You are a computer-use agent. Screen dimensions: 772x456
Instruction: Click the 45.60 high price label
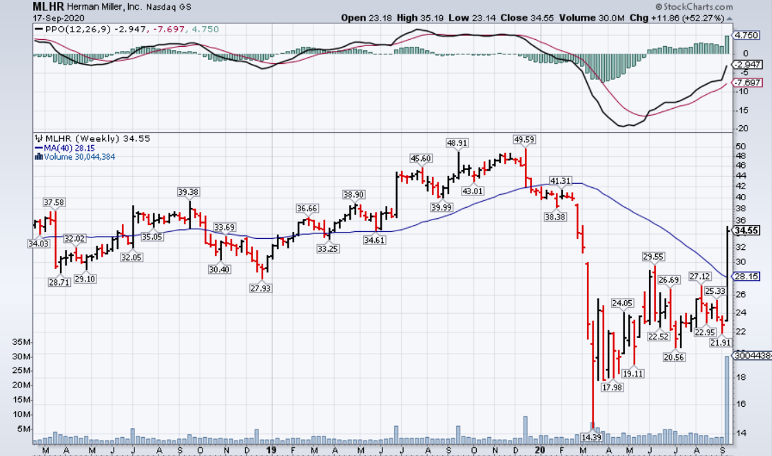pyautogui.click(x=420, y=159)
